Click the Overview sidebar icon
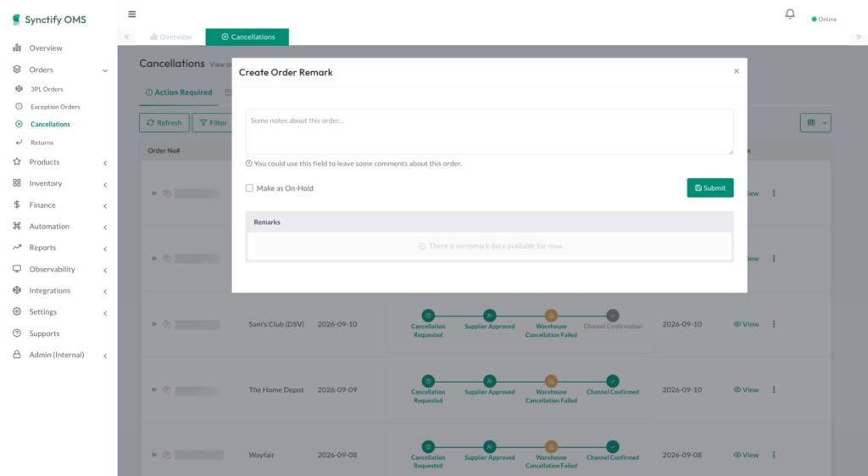 pyautogui.click(x=17, y=48)
